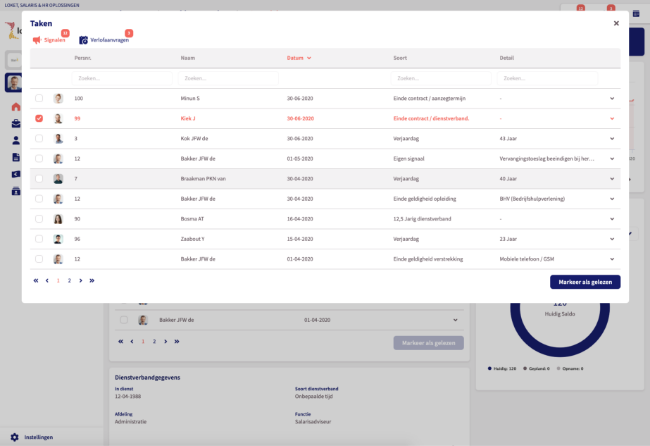Screen dimensions: 650x446
Task: Uncheck the box for Kiek J
Action: coord(39,119)
